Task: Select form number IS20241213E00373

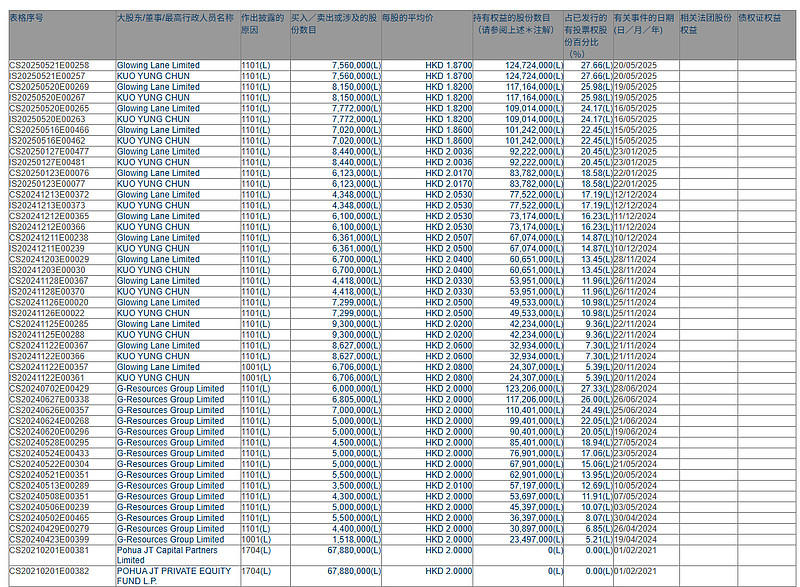Action: click(47, 205)
